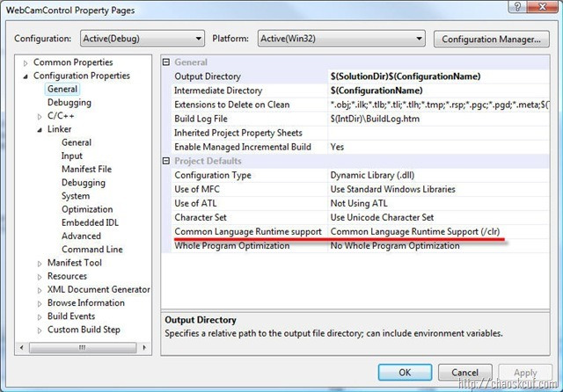Select Debugging under Linker
The height and width of the screenshot is (392, 563).
point(84,183)
